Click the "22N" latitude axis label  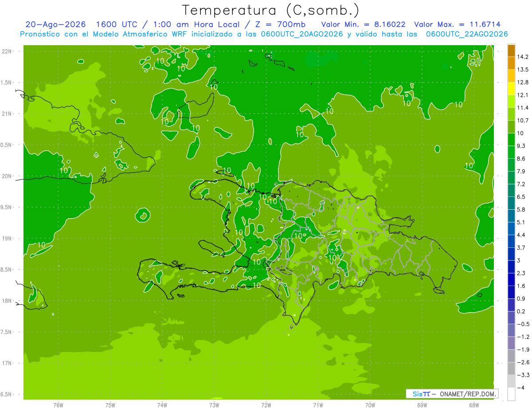coord(7,51)
